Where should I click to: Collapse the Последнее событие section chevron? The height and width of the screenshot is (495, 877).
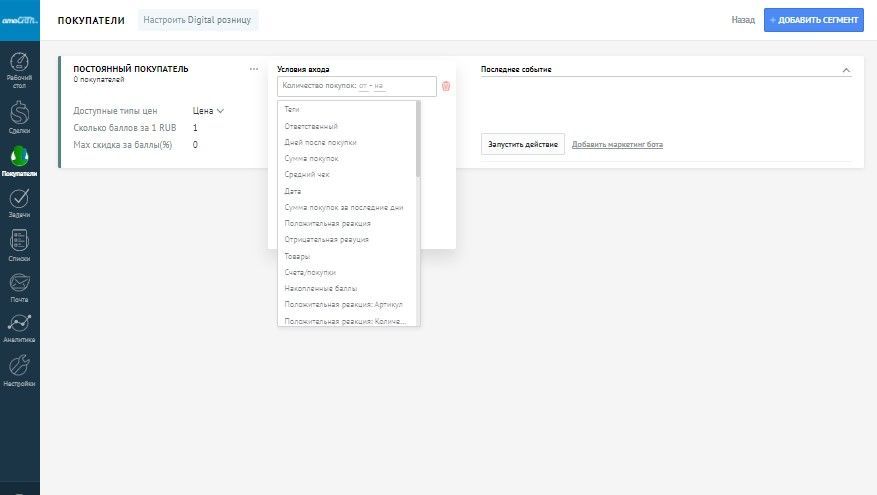[846, 70]
